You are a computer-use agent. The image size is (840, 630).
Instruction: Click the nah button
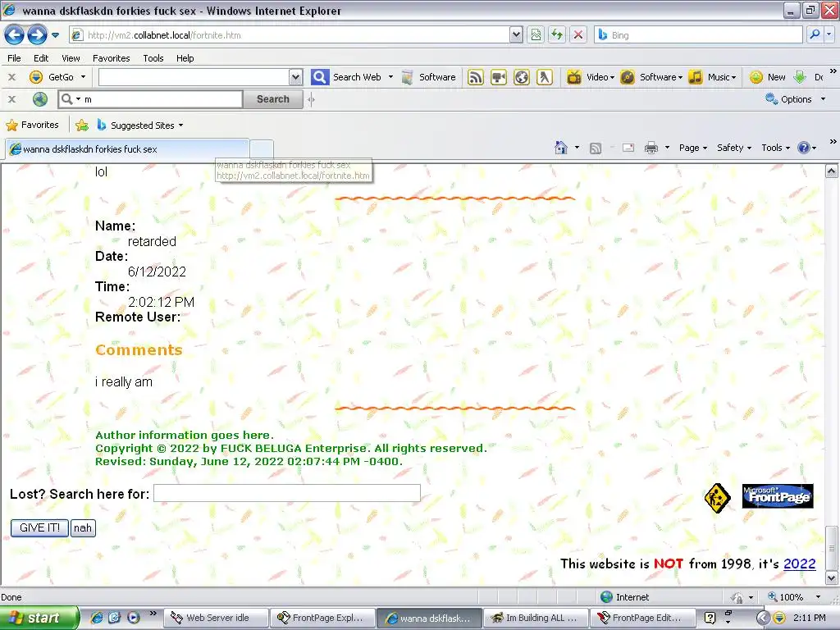point(83,527)
